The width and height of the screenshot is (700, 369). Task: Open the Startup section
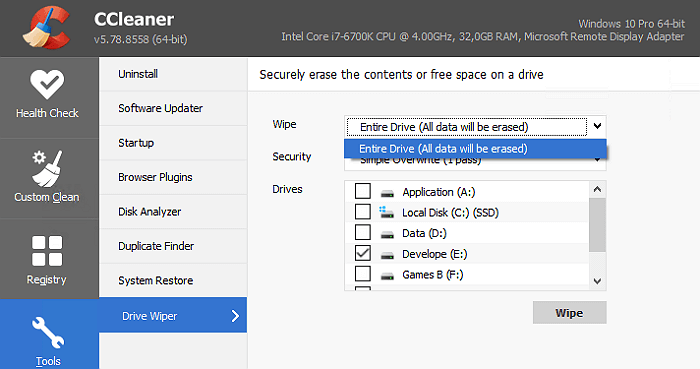click(x=173, y=143)
